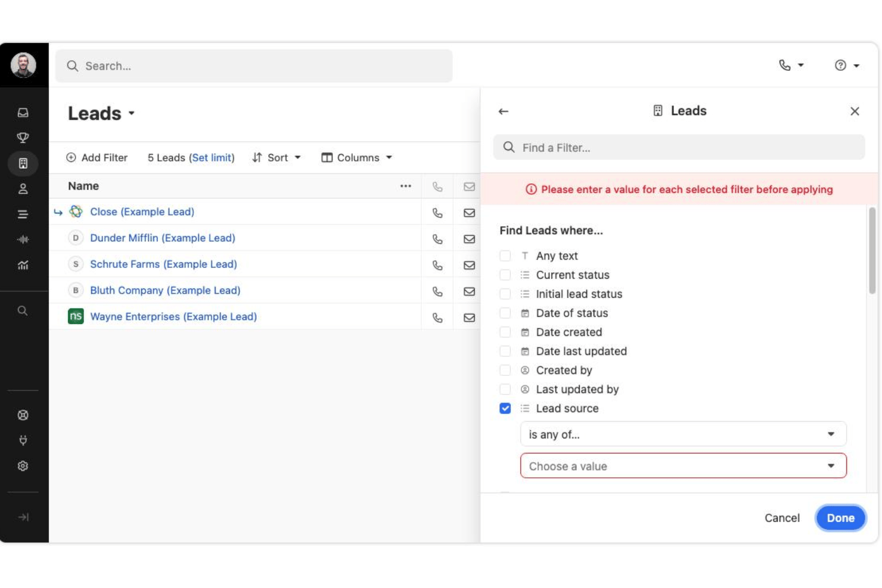Open Schrute Farms (Example Lead) link

[163, 264]
